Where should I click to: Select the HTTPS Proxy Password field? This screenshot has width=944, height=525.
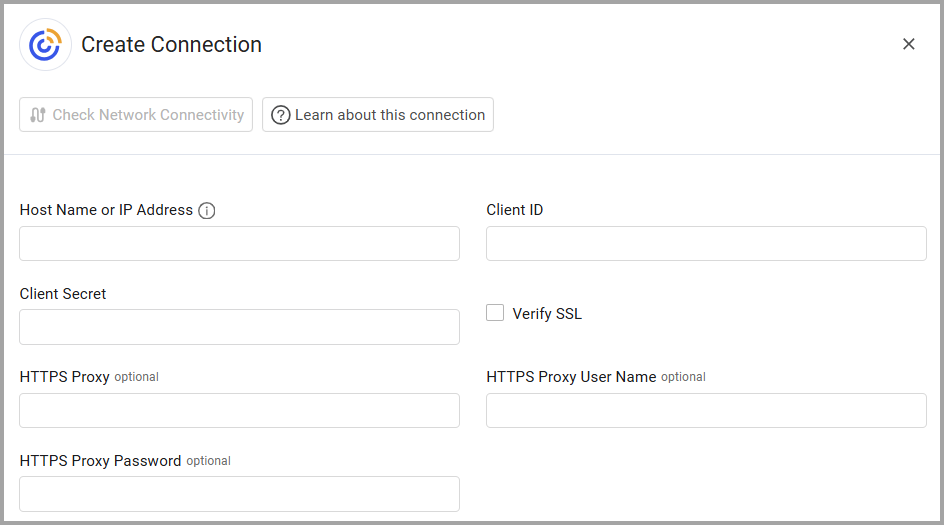239,494
